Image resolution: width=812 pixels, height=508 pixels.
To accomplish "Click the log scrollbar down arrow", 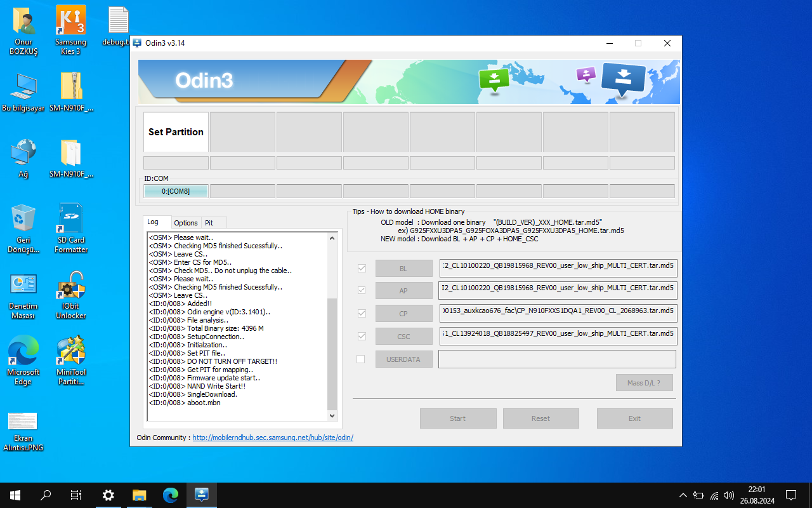I will (x=332, y=416).
